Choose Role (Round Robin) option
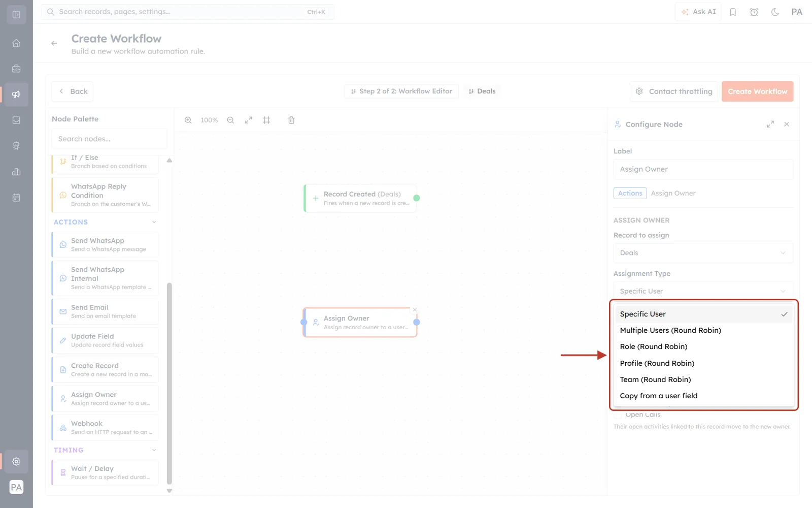812x508 pixels. pyautogui.click(x=703, y=346)
